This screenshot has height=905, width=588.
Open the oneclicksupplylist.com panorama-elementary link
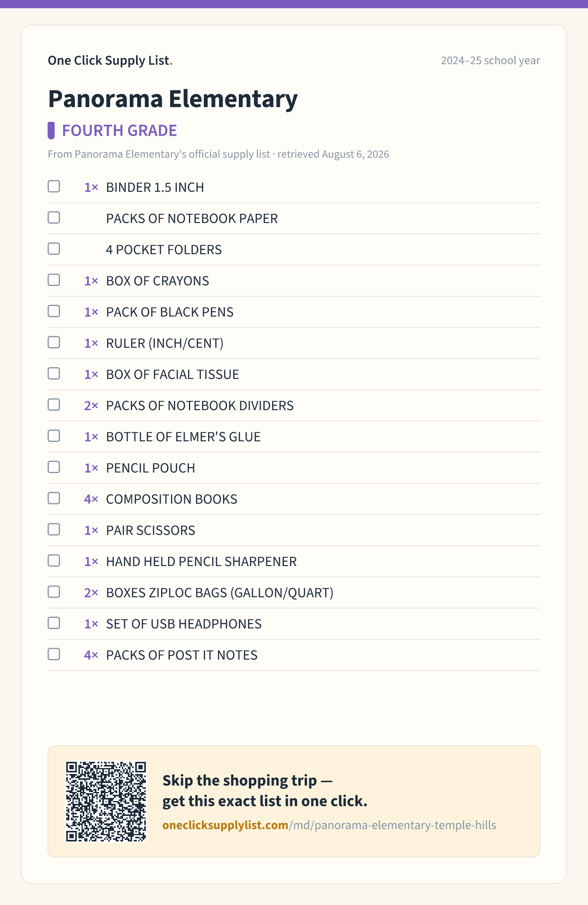(x=329, y=825)
